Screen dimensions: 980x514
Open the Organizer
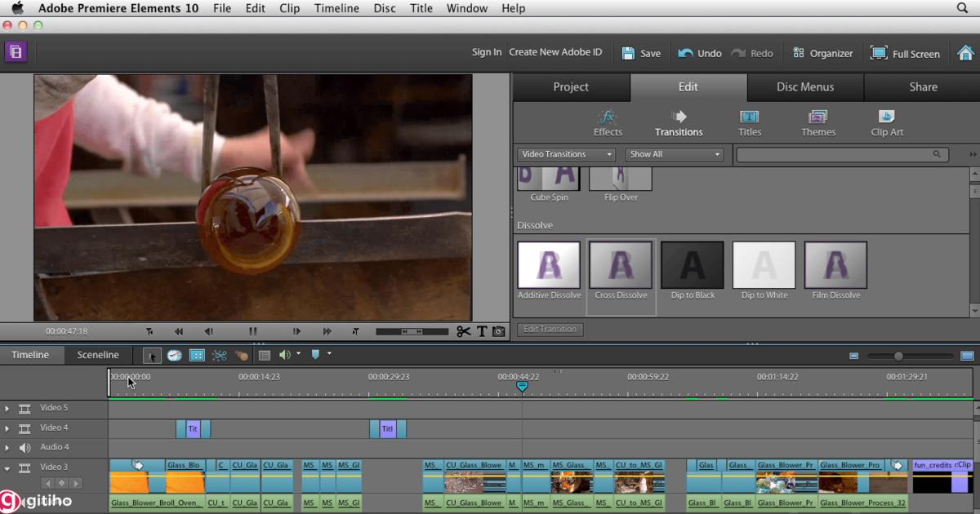coord(822,52)
